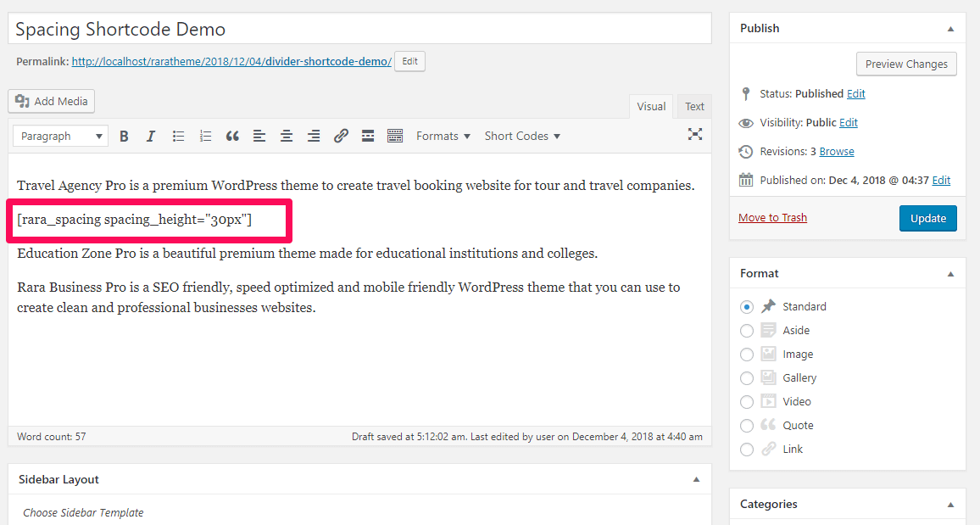Insert a numbered list

[205, 136]
